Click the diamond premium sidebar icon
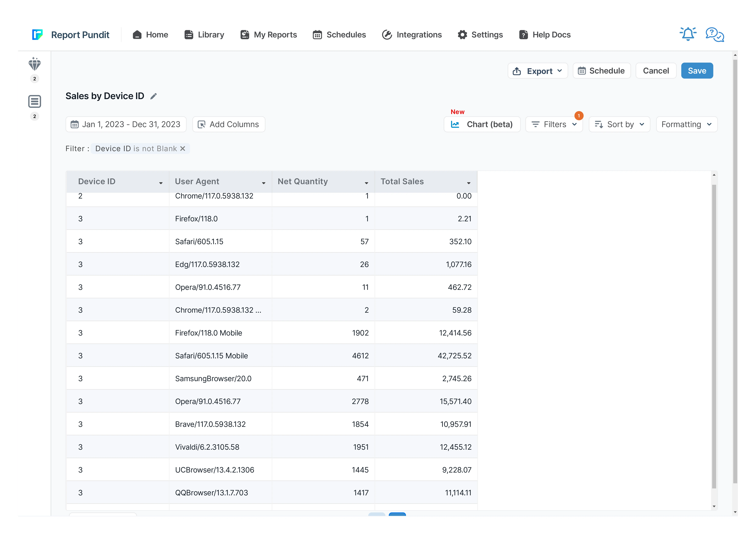The width and height of the screenshot is (756, 534). [x=35, y=64]
